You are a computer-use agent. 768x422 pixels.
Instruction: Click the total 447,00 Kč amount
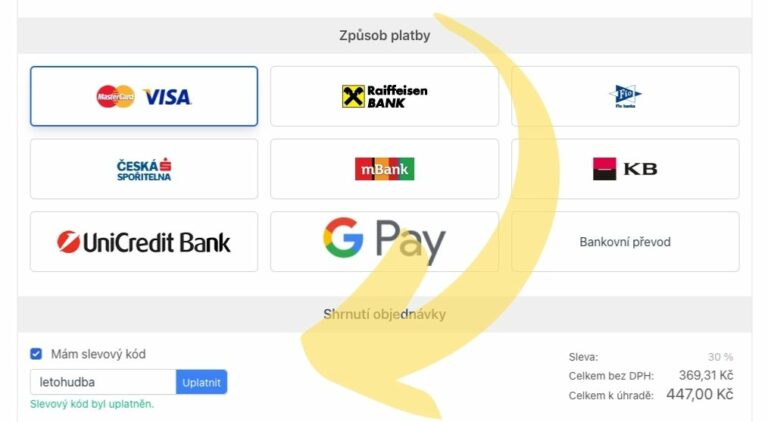tap(699, 394)
